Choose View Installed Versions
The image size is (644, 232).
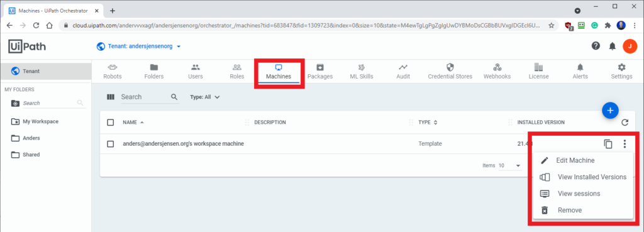point(583,177)
